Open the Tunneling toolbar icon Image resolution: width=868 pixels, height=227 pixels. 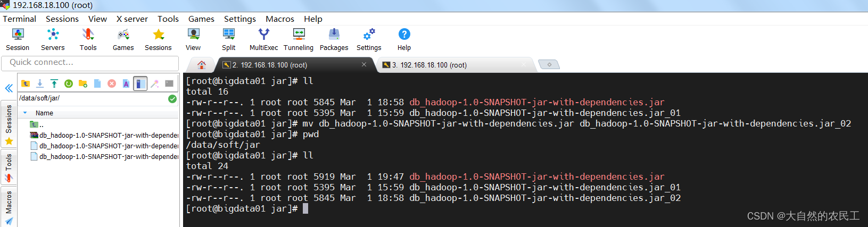click(299, 40)
